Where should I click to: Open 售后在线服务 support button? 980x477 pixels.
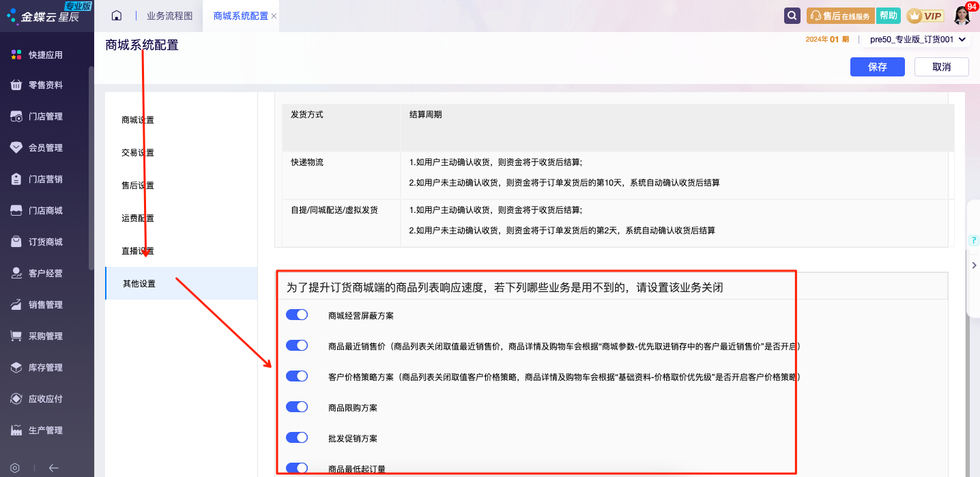click(x=840, y=16)
